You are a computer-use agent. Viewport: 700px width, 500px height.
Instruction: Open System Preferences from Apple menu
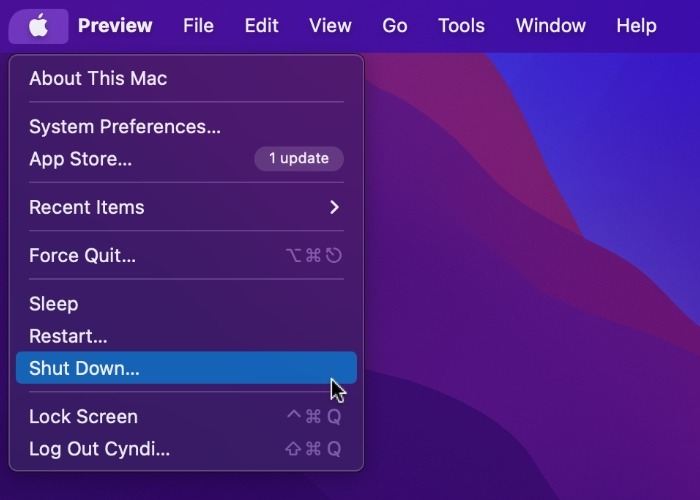coord(125,127)
